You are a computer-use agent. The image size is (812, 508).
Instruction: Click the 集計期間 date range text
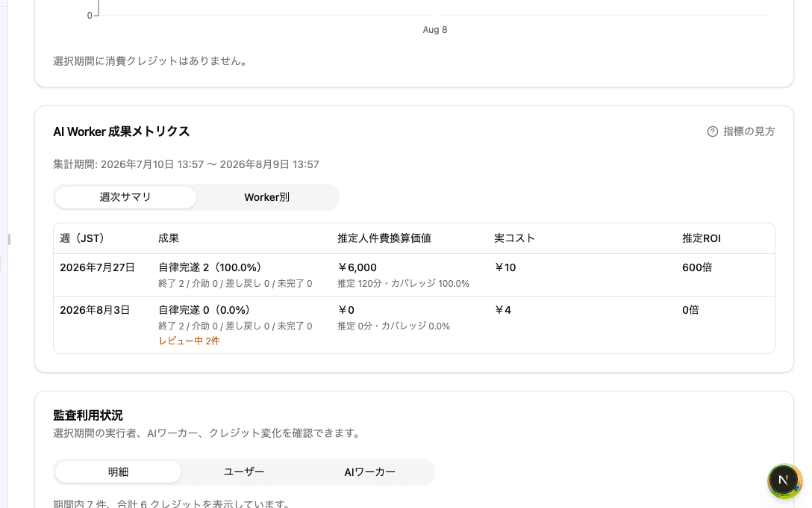[x=186, y=165]
